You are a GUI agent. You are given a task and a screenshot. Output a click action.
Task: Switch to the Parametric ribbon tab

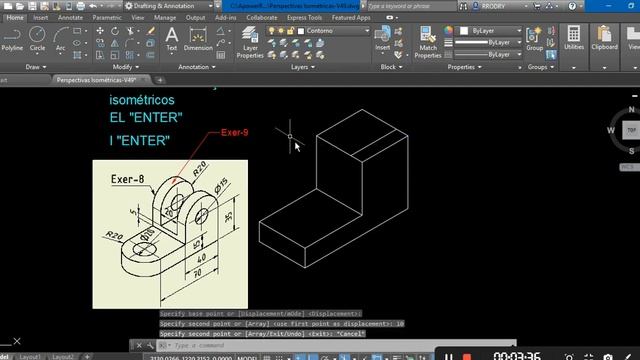point(107,18)
